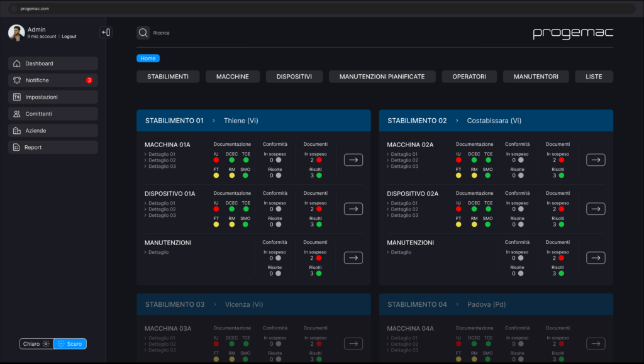Open the Report document icon
The height and width of the screenshot is (364, 644).
(x=16, y=147)
